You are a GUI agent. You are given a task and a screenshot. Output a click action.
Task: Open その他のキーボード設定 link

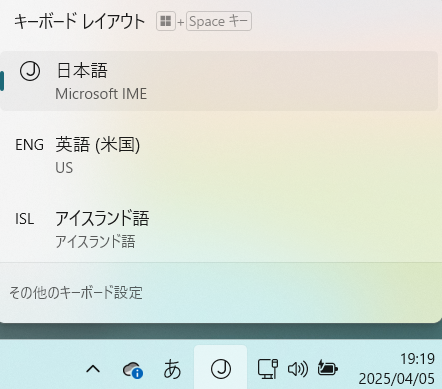click(x=76, y=293)
